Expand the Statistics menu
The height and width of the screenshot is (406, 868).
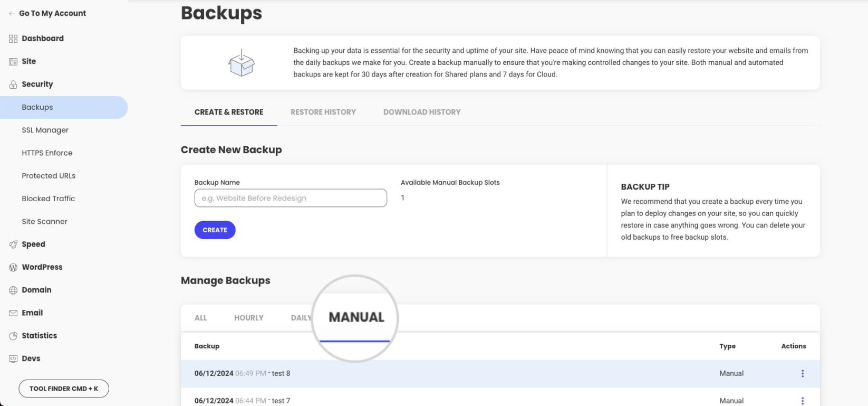click(39, 336)
